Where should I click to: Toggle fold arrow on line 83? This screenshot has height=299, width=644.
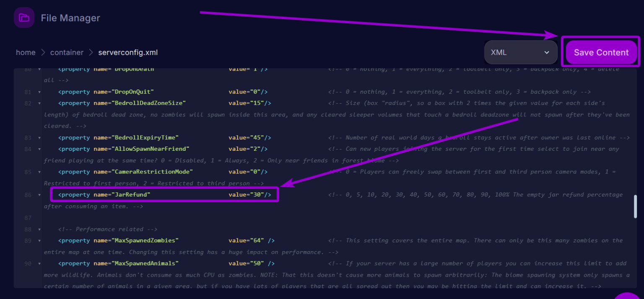pos(39,138)
